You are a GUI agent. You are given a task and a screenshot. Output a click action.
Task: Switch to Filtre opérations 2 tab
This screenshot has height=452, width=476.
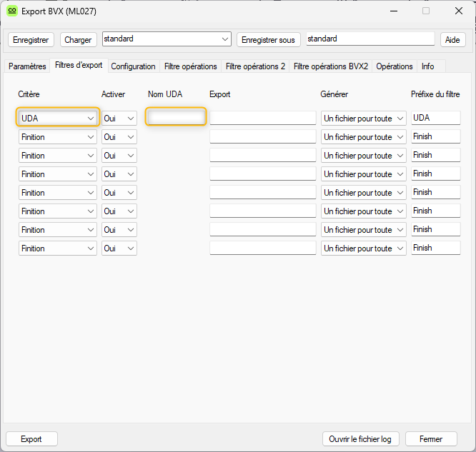tap(256, 66)
